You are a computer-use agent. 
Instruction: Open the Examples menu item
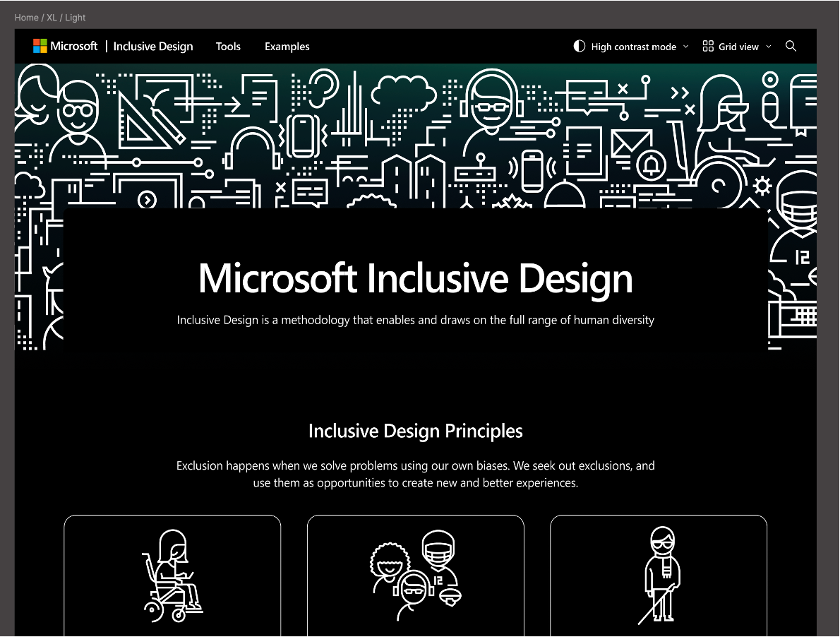point(287,47)
